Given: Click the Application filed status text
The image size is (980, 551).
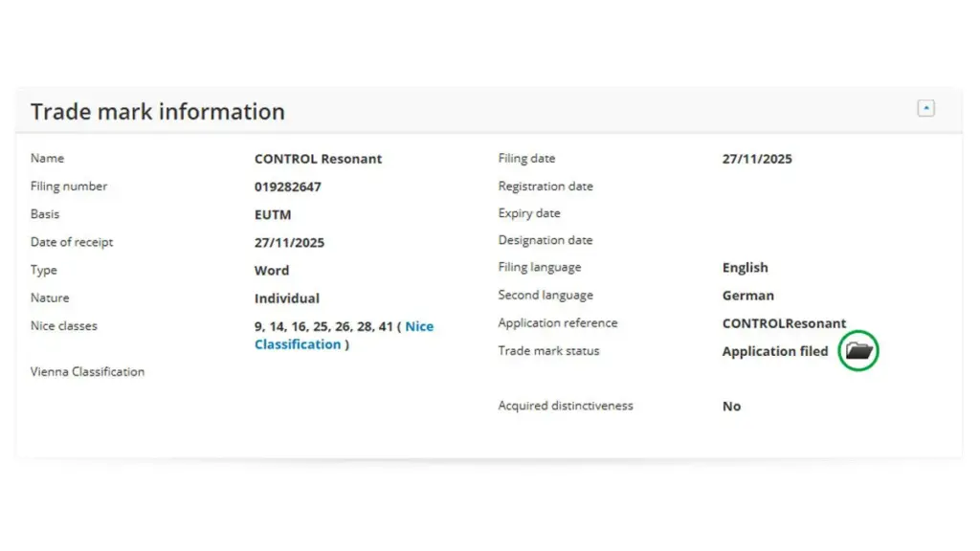Looking at the screenshot, I should (x=775, y=351).
